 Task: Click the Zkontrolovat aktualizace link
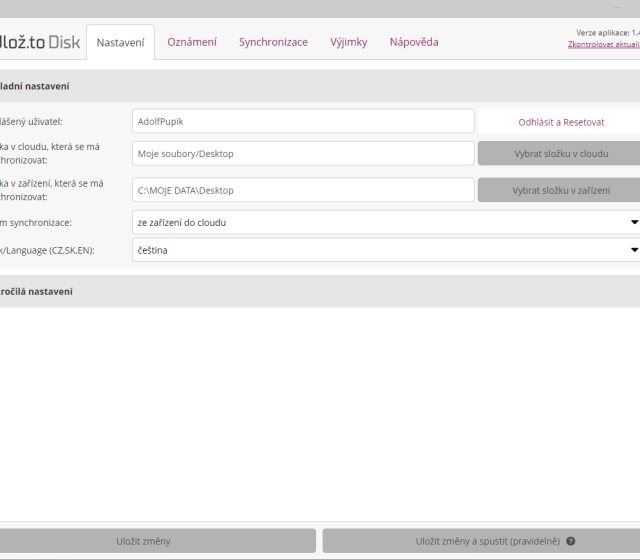(603, 45)
